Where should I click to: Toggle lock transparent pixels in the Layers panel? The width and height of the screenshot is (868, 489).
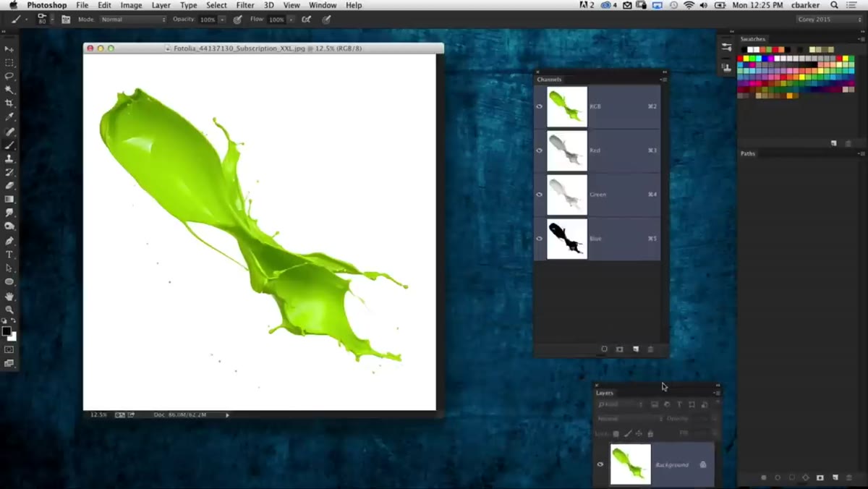[616, 433]
